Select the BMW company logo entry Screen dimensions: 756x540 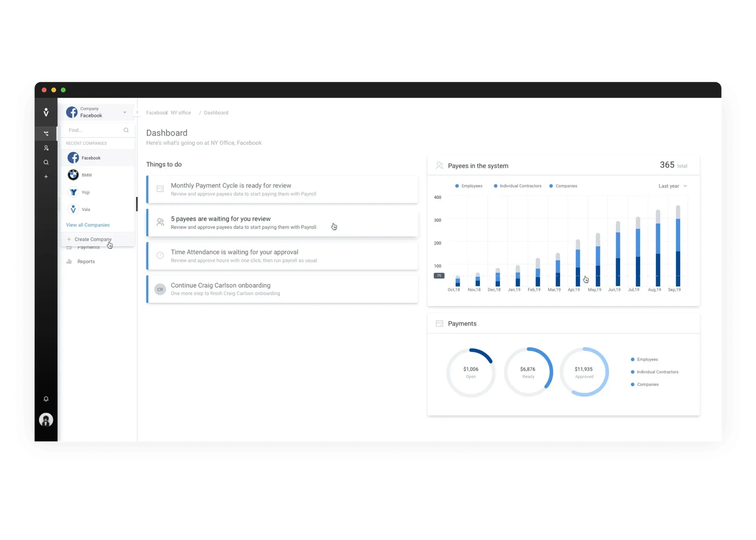[x=73, y=175]
